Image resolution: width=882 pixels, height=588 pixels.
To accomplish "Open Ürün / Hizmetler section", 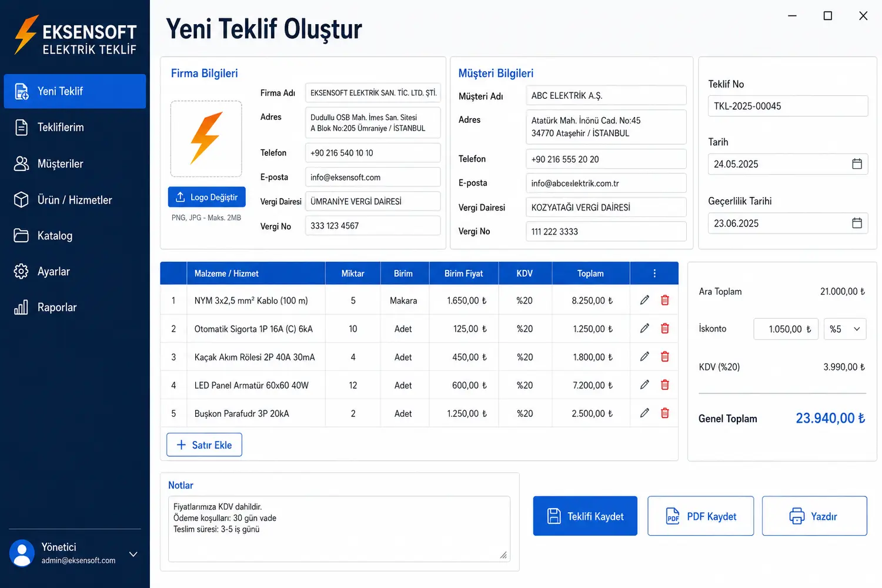I will point(75,200).
